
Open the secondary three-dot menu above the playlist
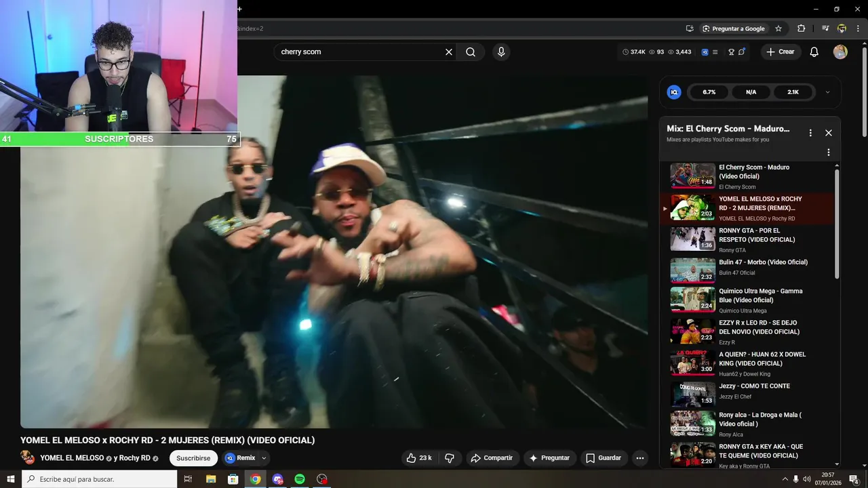coord(828,152)
